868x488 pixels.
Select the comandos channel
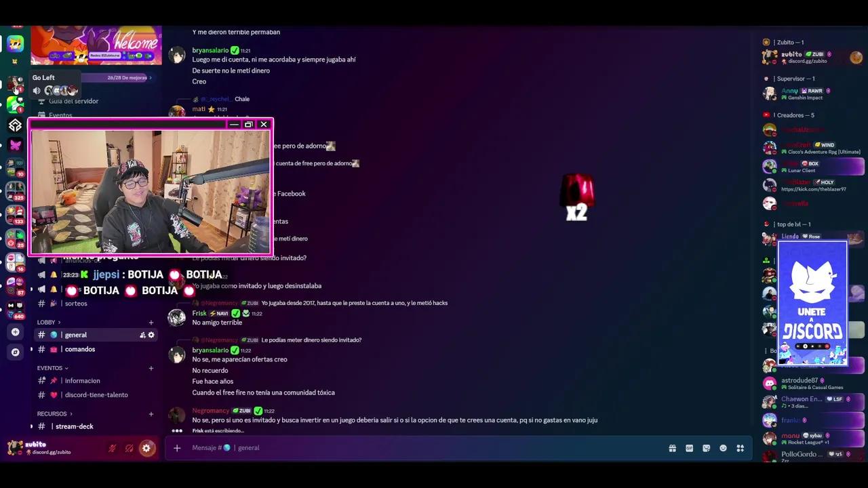pos(95,349)
